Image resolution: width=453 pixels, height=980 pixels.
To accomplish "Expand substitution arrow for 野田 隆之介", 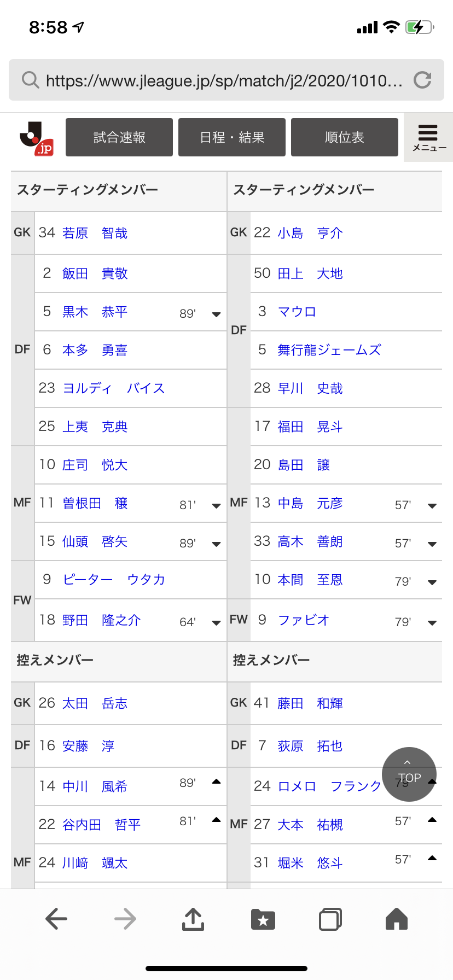I will pos(216,622).
